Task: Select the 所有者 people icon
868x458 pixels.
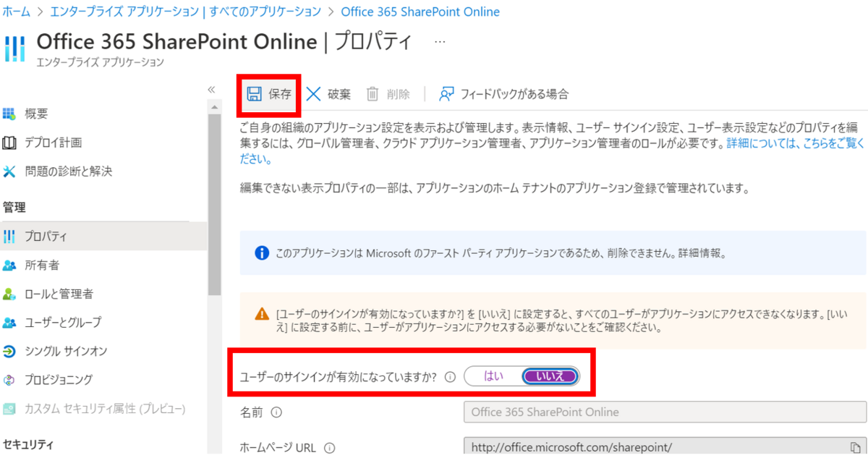Action: 9,266
